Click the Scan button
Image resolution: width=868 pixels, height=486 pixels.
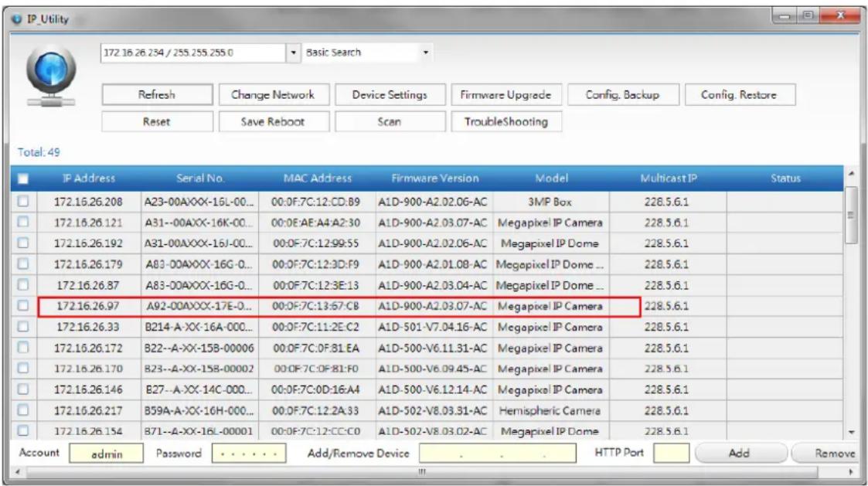(390, 122)
